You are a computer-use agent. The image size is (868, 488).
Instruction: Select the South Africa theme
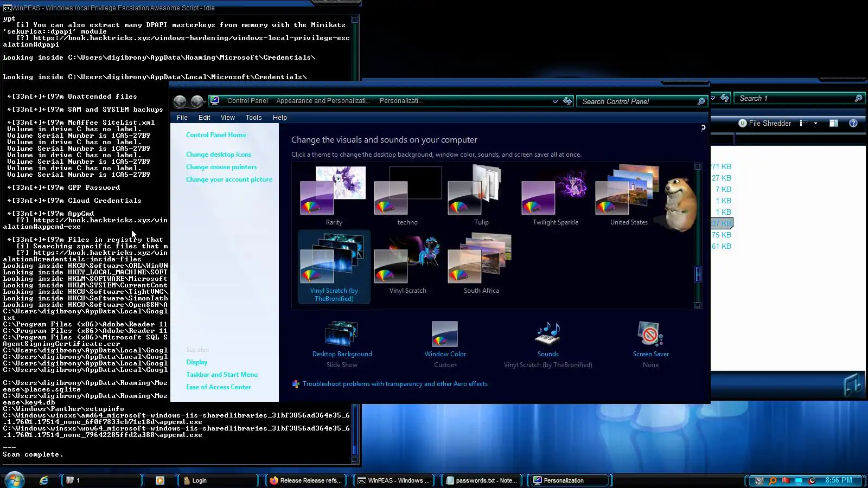(481, 265)
